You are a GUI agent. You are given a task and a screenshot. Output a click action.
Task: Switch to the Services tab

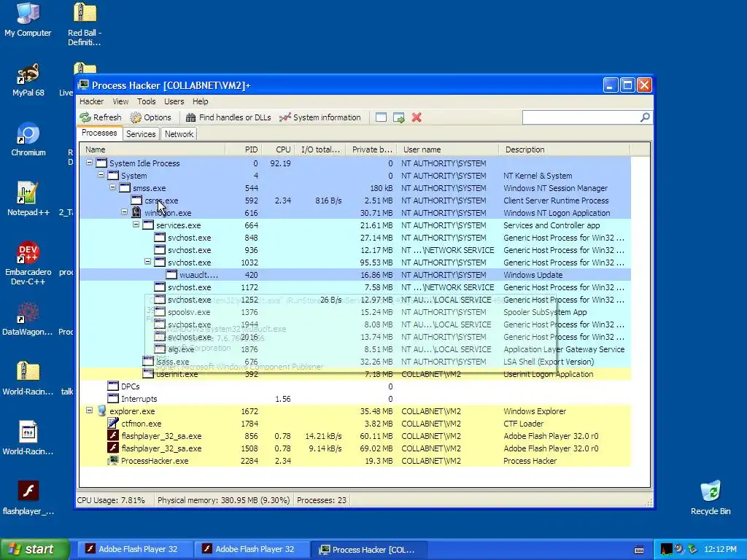(141, 134)
